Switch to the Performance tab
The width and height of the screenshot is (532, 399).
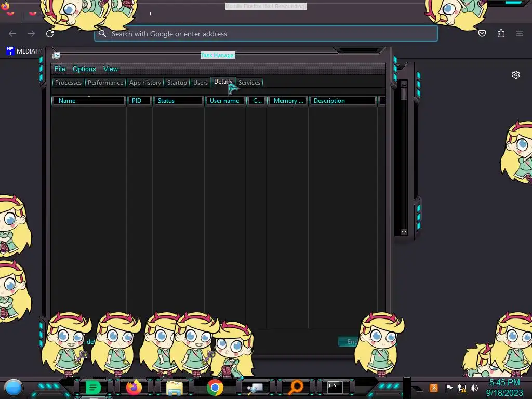point(105,83)
